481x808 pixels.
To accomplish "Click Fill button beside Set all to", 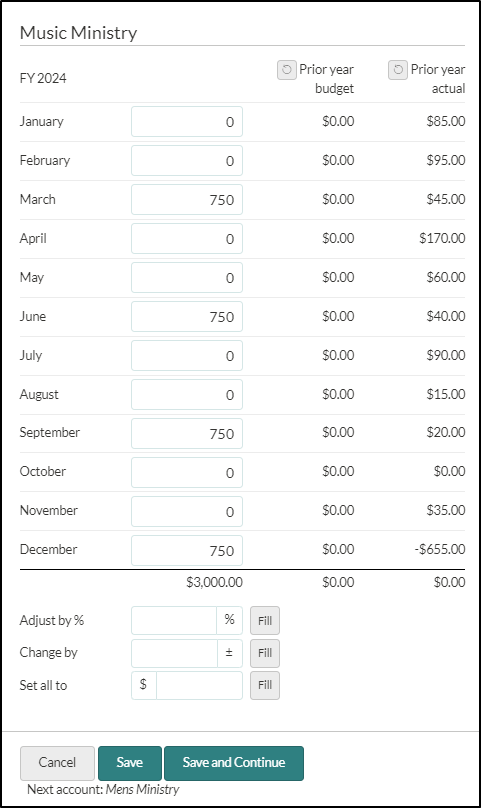I will tap(265, 685).
